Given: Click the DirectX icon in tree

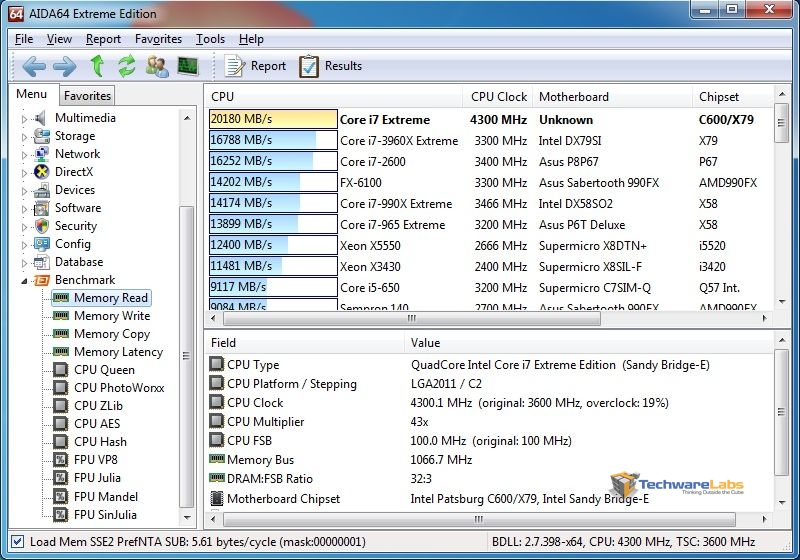Looking at the screenshot, I should (41, 172).
